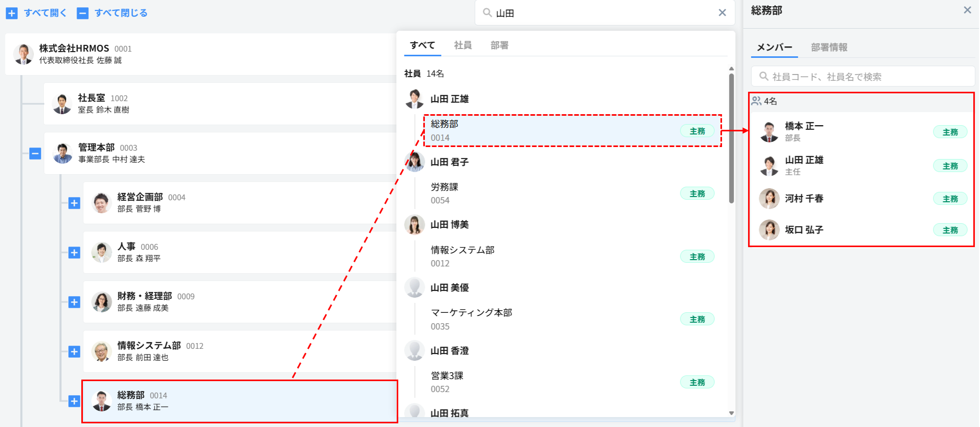
Task: Expand the 人事 department node
Action: point(74,252)
